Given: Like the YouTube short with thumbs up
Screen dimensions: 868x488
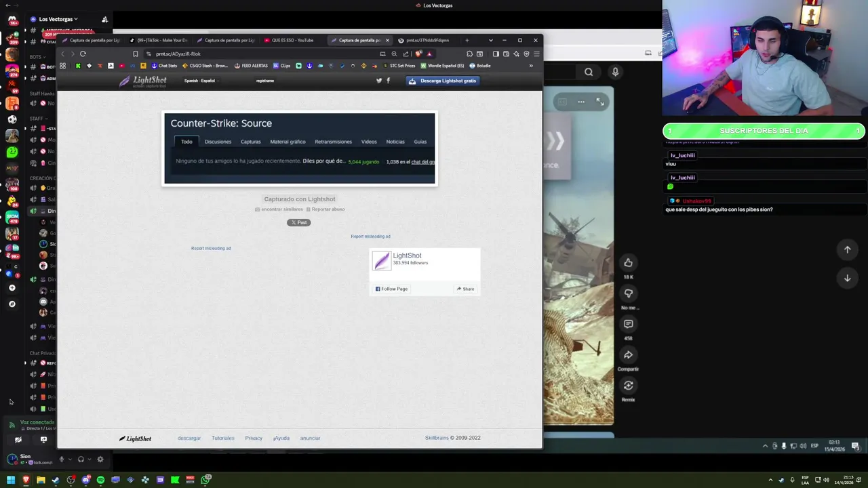Looking at the screenshot, I should 628,262.
